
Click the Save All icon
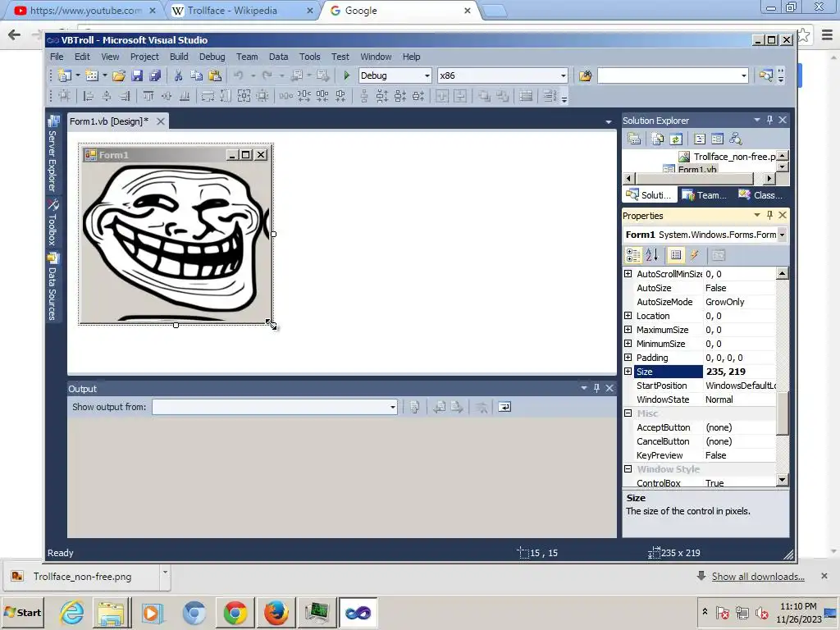pos(155,75)
